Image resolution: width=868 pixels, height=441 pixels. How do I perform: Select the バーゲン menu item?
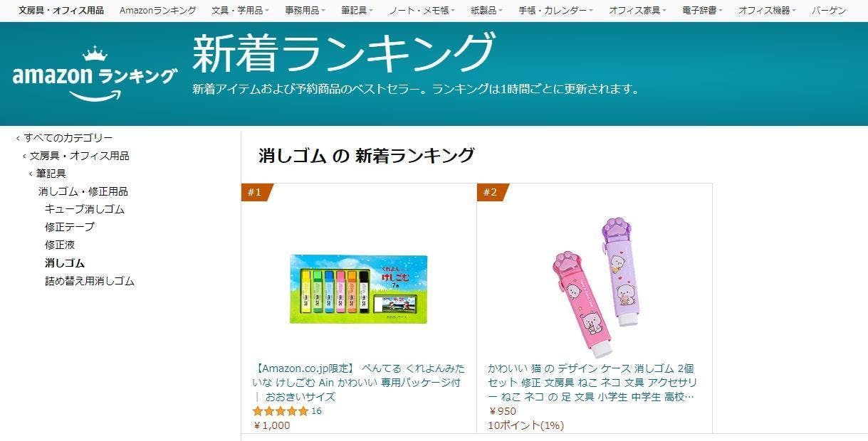tap(829, 11)
